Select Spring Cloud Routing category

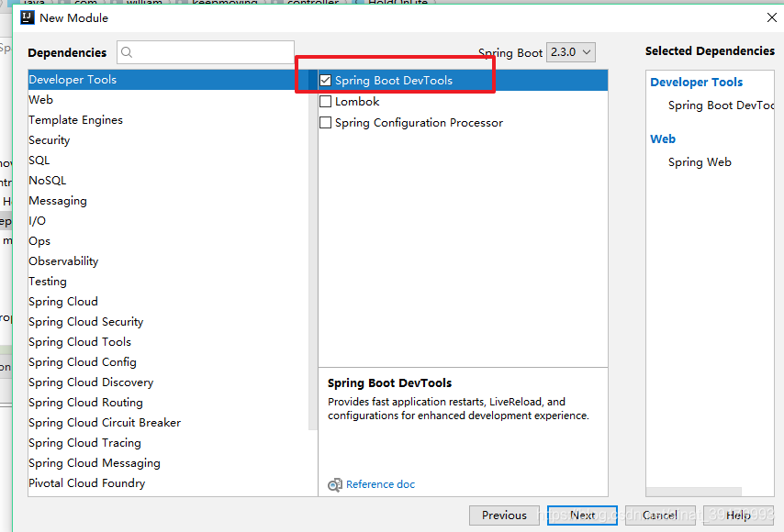pos(169,403)
